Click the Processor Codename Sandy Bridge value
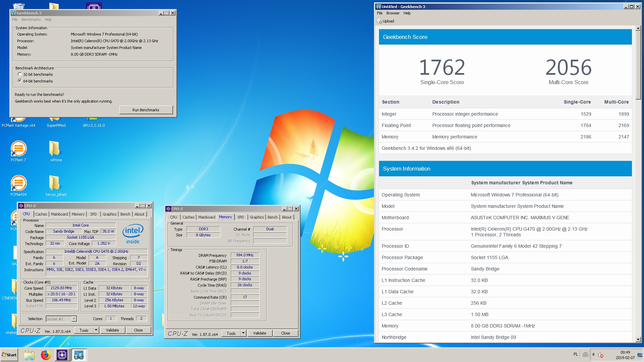644x362 pixels. [x=485, y=269]
